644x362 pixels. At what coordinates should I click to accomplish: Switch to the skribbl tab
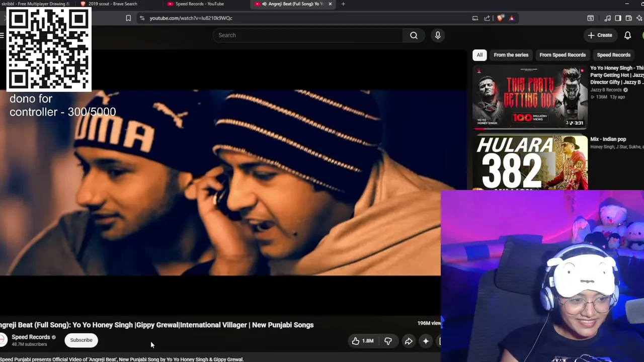pyautogui.click(x=35, y=4)
